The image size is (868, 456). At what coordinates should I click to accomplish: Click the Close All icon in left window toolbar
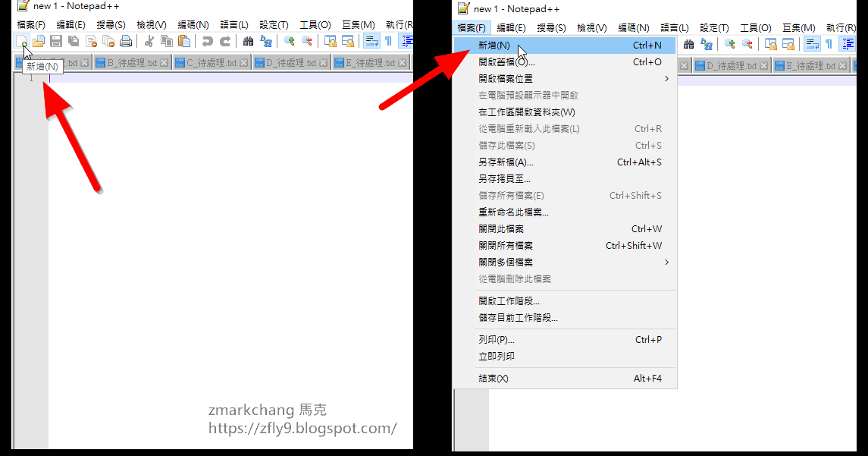point(108,41)
